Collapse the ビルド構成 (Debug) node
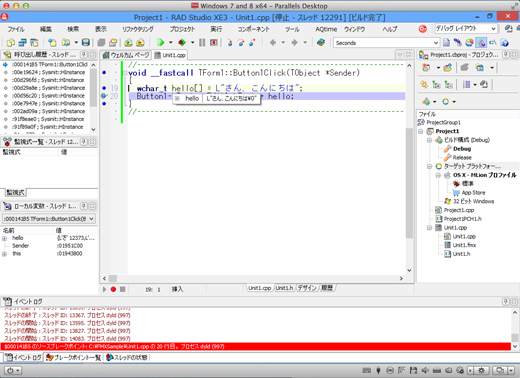Image resolution: width=520 pixels, height=378 pixels. 429,140
